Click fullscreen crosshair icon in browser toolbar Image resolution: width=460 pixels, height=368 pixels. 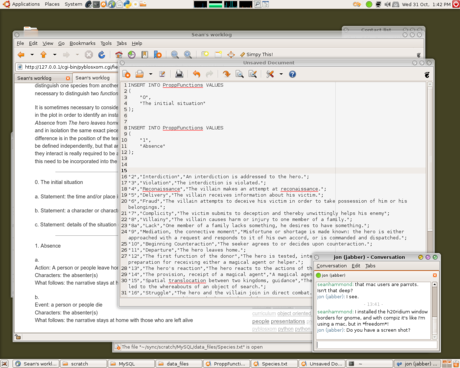tap(231, 55)
